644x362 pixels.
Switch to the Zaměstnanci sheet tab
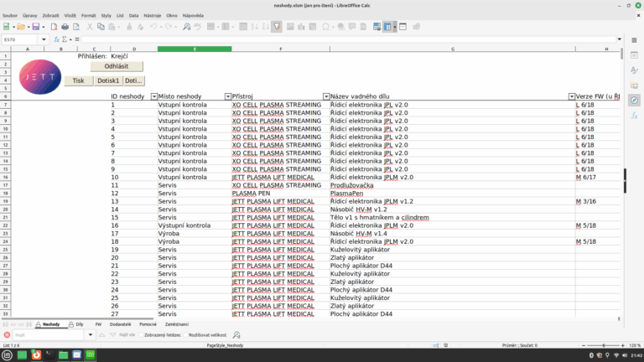[177, 324]
